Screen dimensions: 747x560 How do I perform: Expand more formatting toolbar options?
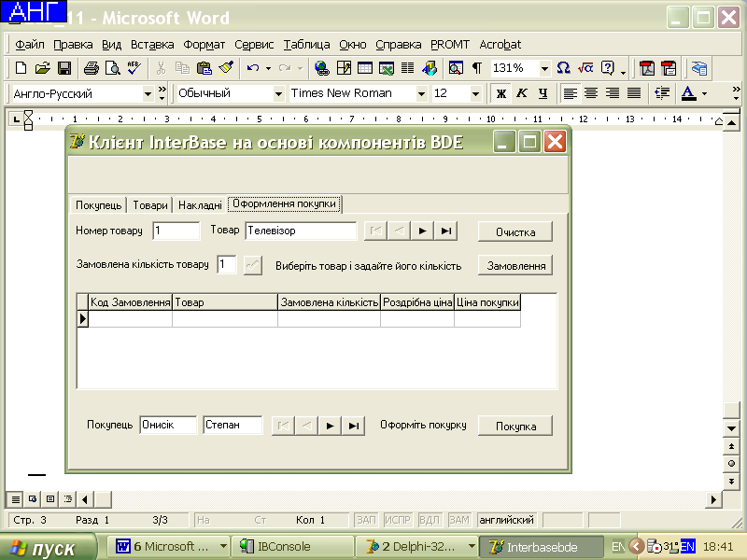click(x=736, y=93)
